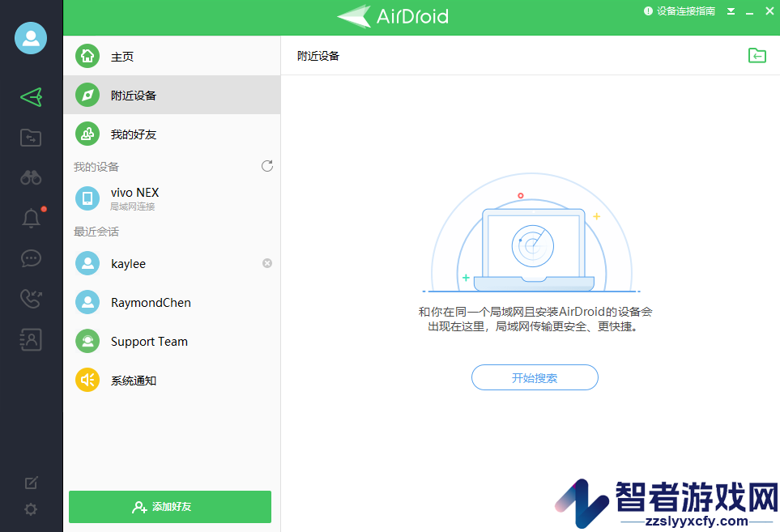Remove kaylee conversation with x icon
This screenshot has width=780, height=532.
click(x=267, y=263)
